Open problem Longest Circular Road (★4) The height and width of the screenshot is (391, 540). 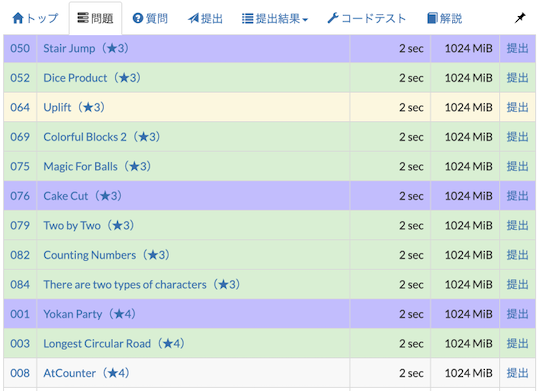114,344
